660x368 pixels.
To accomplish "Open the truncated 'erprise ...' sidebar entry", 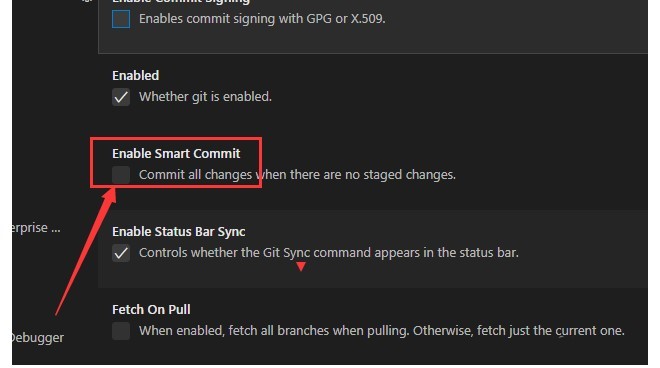I will pos(36,228).
